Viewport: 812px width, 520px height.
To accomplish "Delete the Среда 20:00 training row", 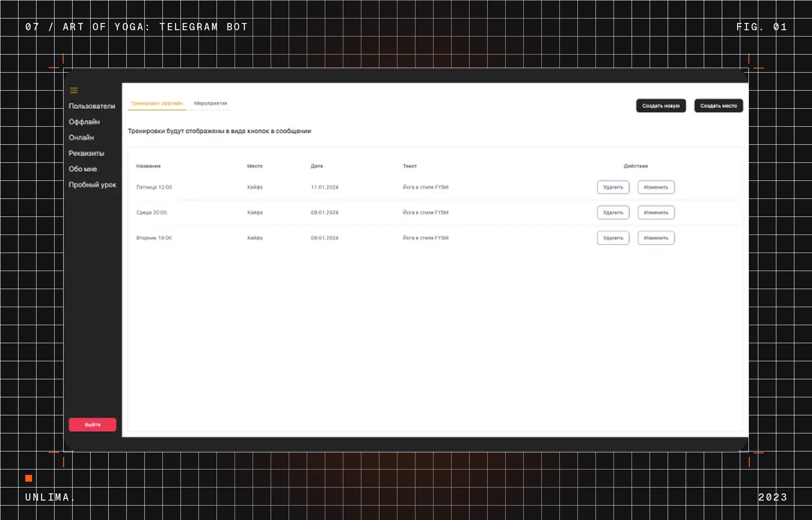I will click(613, 212).
